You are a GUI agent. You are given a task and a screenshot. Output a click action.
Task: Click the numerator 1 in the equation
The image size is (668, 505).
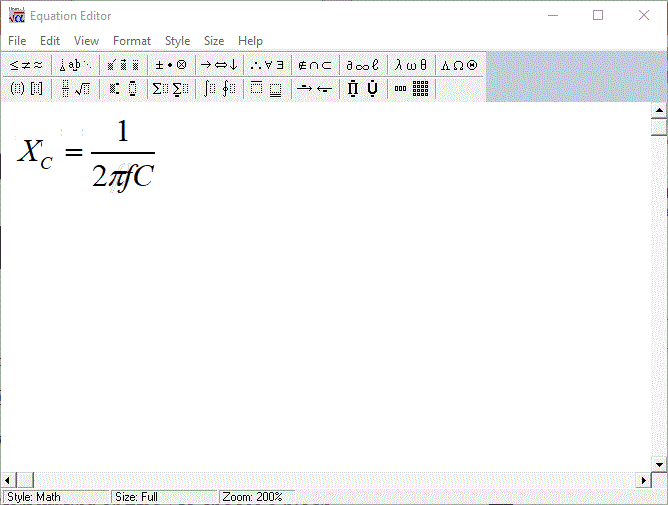123,132
